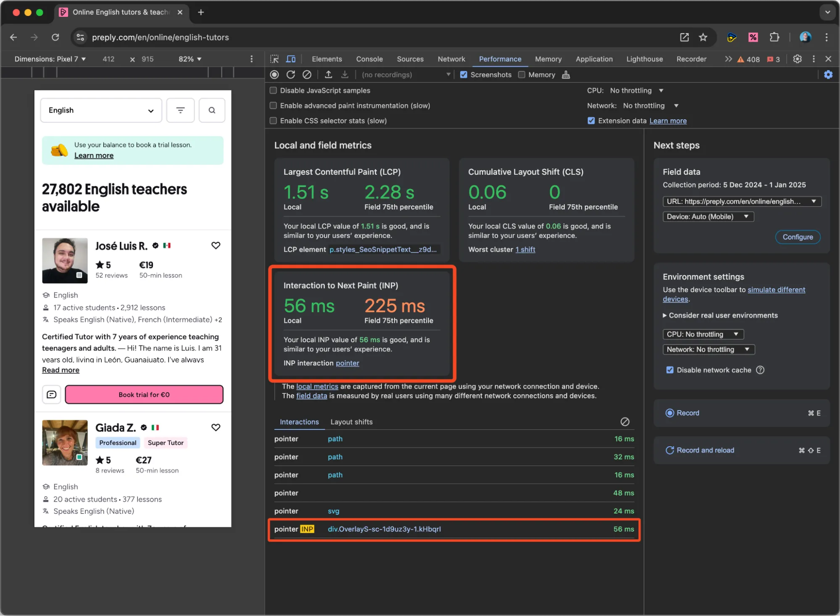Click the Configure button

(797, 237)
